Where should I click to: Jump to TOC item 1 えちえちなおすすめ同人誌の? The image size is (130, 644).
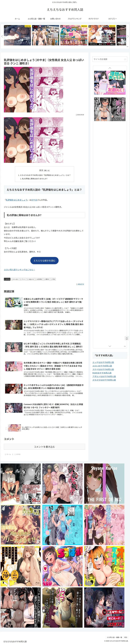point(45,175)
